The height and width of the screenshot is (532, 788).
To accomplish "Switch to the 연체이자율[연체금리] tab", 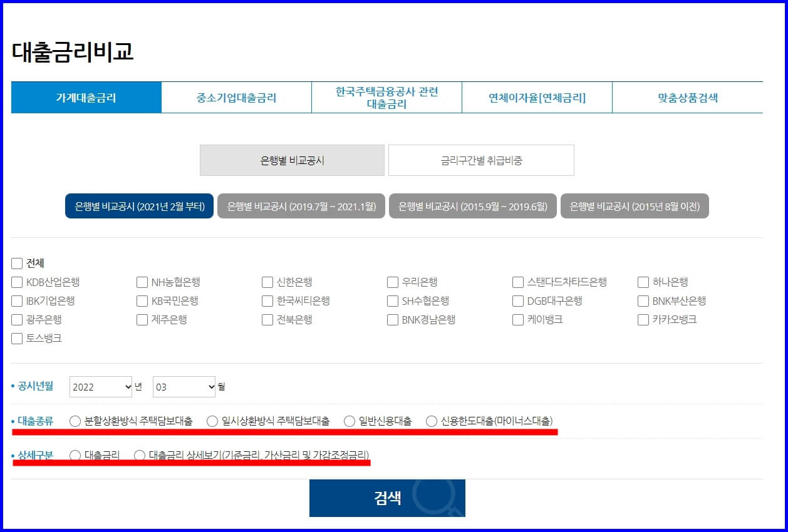I will 537,97.
